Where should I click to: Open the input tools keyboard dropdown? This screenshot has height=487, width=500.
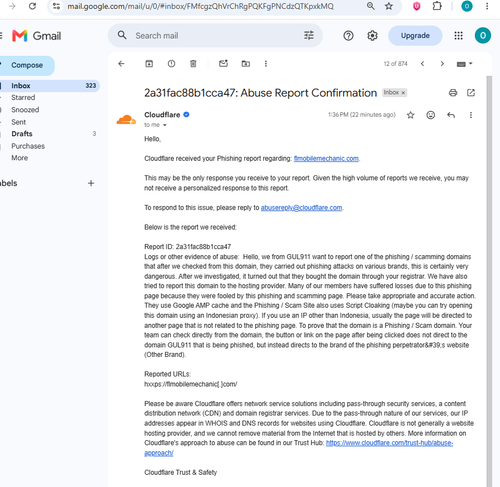464,64
